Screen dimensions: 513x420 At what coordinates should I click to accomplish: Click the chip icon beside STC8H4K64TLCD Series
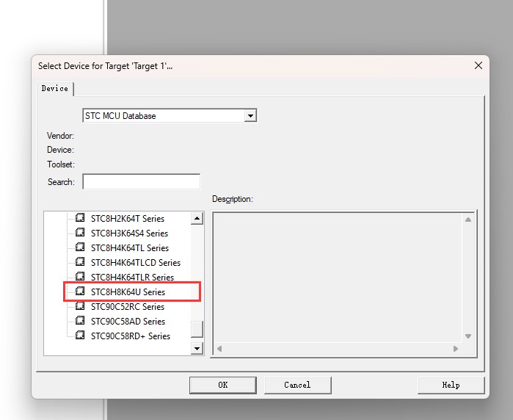coord(80,262)
